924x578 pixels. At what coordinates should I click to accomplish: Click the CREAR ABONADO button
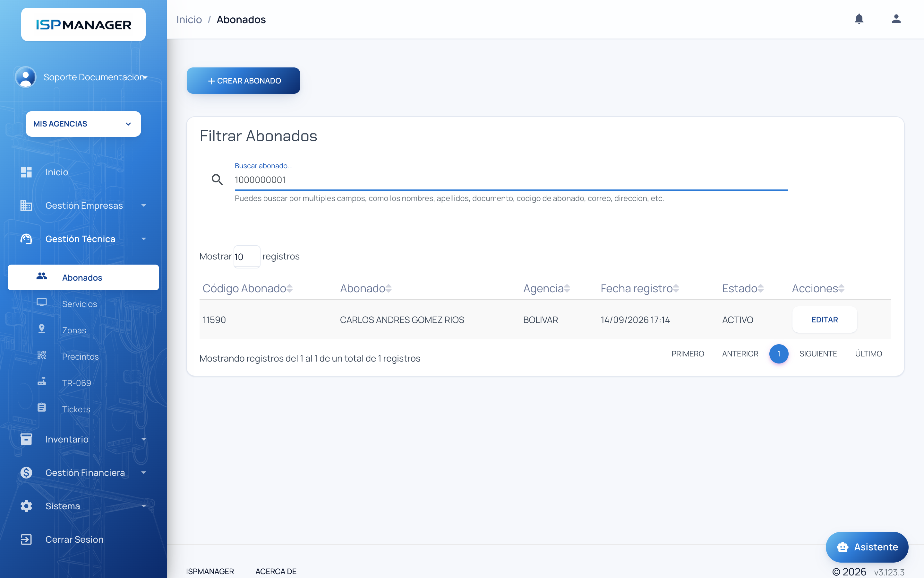pyautogui.click(x=243, y=81)
